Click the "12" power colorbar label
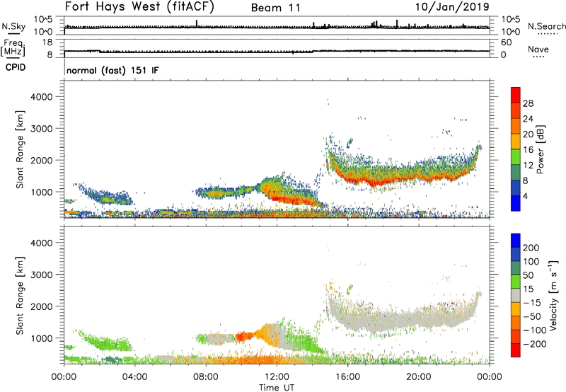 [x=528, y=166]
